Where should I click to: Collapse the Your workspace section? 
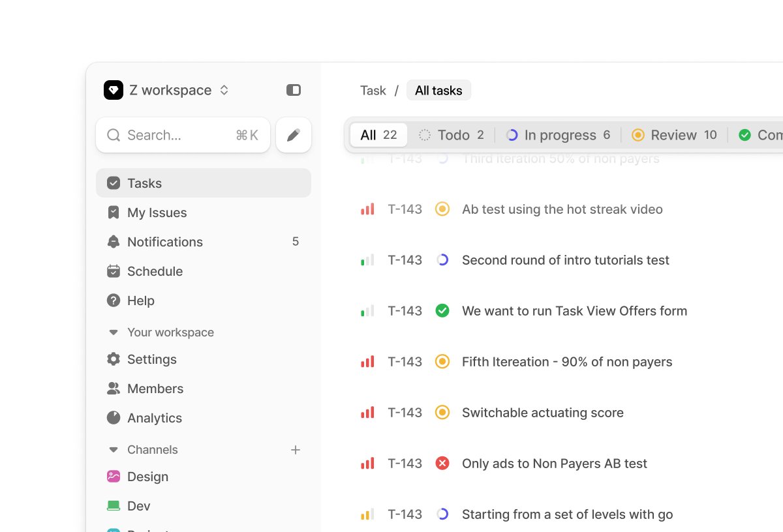click(x=114, y=332)
